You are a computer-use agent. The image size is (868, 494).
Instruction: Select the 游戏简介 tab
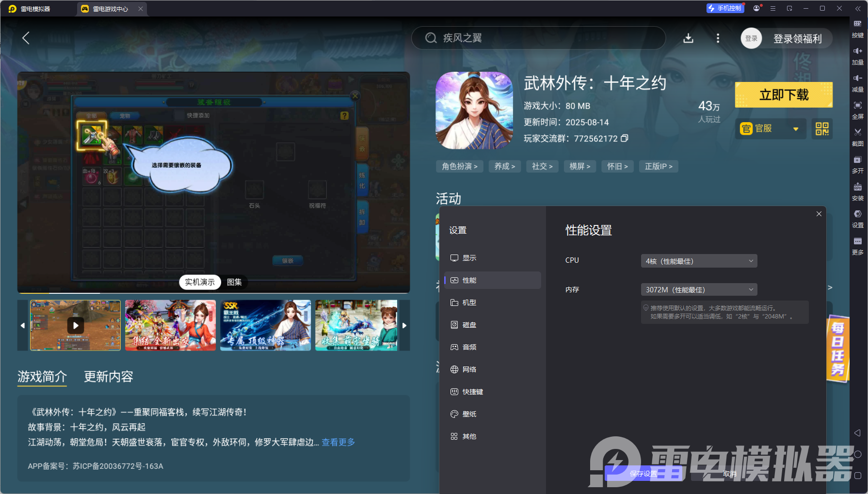coord(42,377)
